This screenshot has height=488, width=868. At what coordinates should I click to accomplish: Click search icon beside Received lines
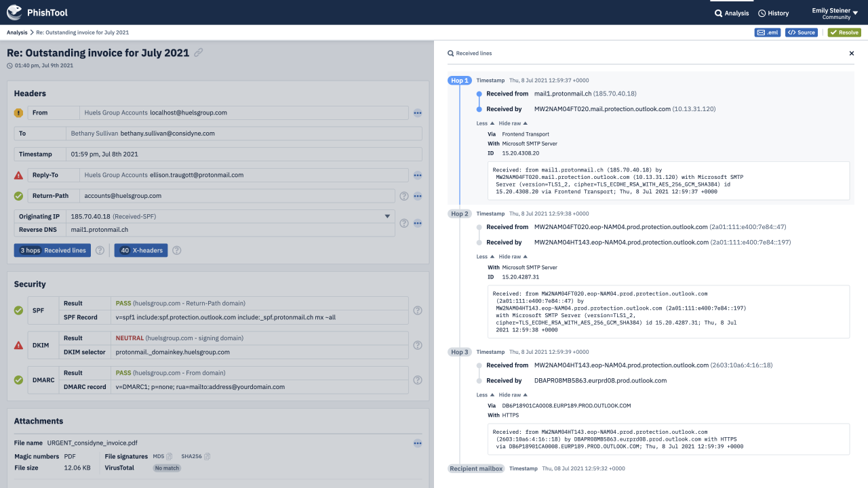tap(450, 53)
